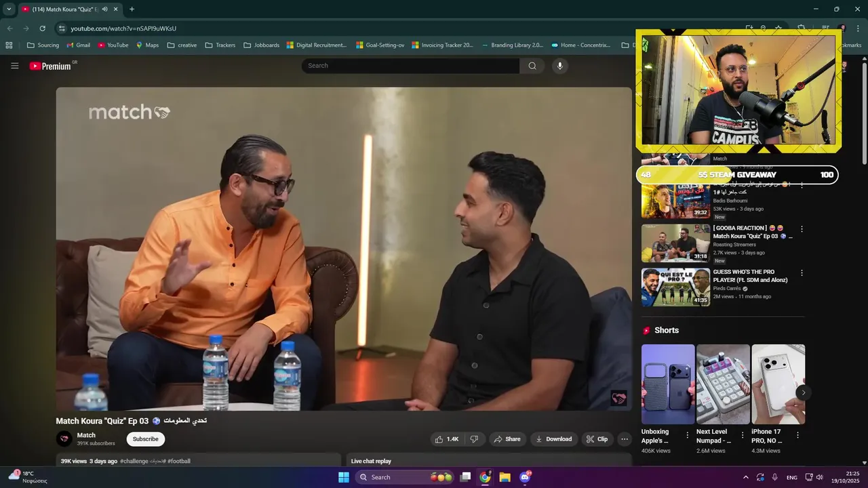This screenshot has height=488, width=868.
Task: Open the Unboxing Apple's short
Action: point(668,384)
